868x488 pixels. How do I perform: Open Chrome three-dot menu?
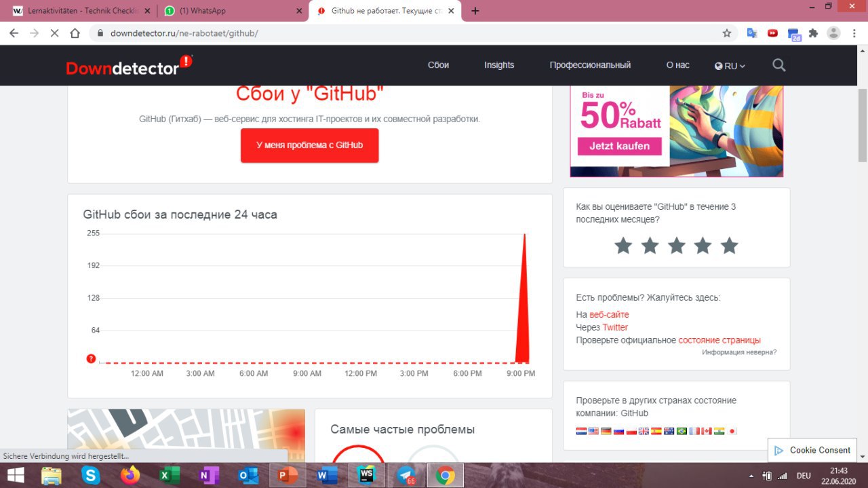coord(854,33)
